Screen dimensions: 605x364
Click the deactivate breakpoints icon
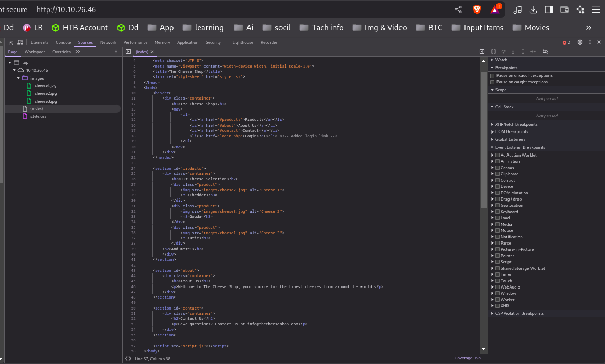545,52
